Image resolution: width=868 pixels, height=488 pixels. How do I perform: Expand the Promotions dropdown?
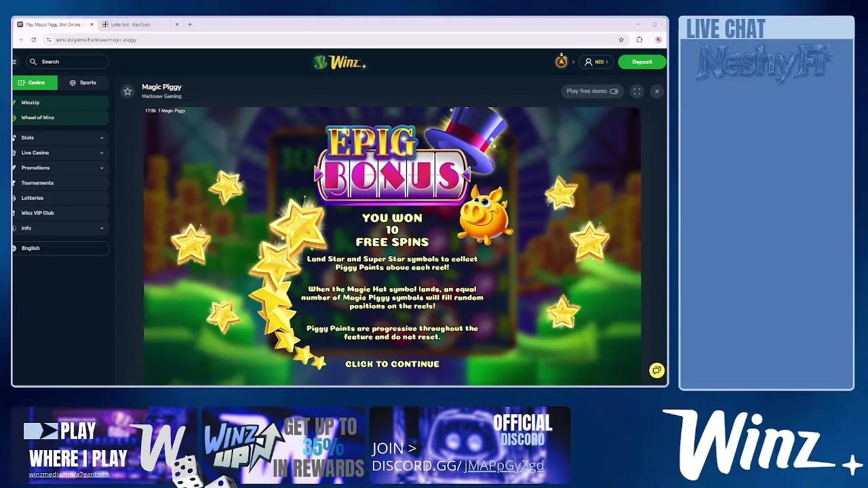click(x=102, y=167)
